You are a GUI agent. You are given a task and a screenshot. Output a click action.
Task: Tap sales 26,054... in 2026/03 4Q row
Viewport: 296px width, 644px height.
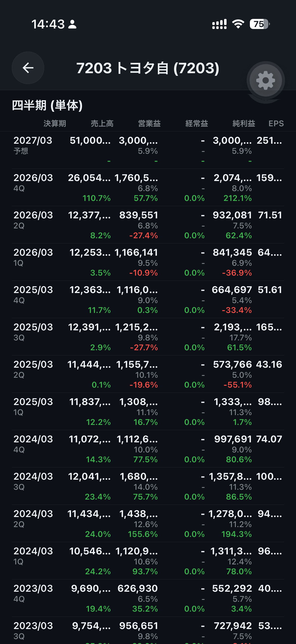point(89,178)
